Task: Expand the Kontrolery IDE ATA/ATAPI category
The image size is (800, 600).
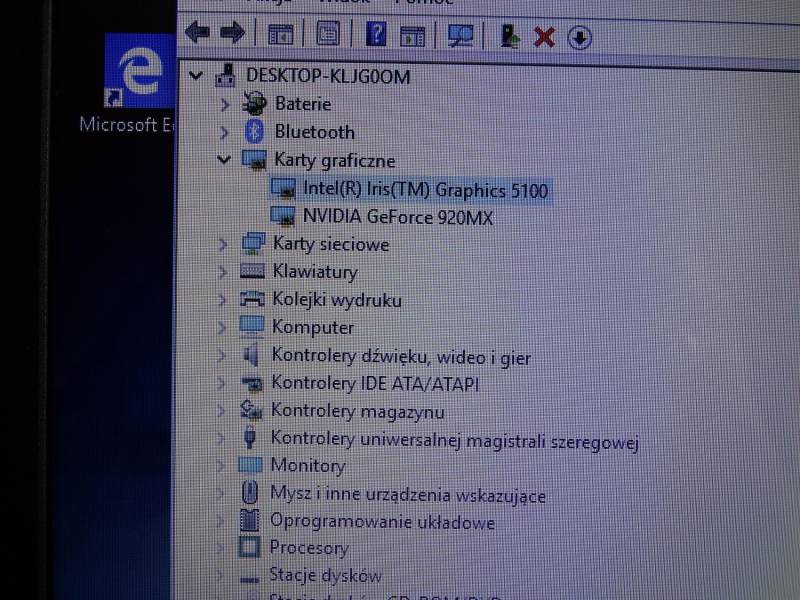Action: tap(221, 383)
